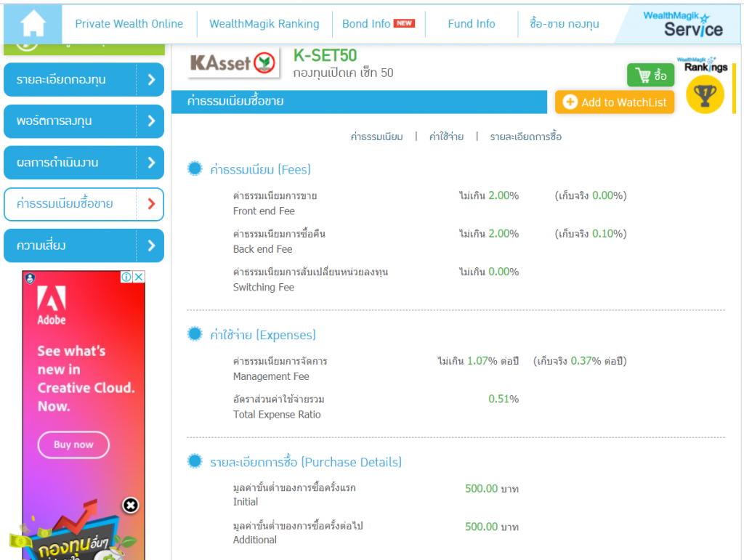Viewport: 744px width, 560px height.
Task: Click Back end Fee label
Action: click(263, 249)
